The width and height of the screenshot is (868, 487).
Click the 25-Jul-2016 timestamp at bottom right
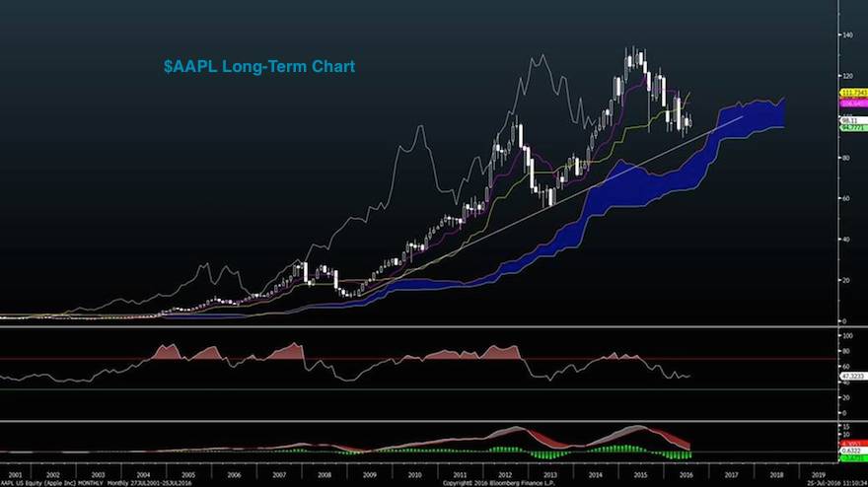coord(837,483)
